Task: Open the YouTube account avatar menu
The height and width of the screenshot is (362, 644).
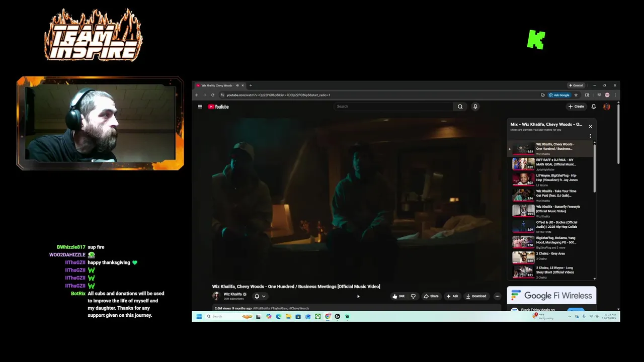Action: point(607,107)
